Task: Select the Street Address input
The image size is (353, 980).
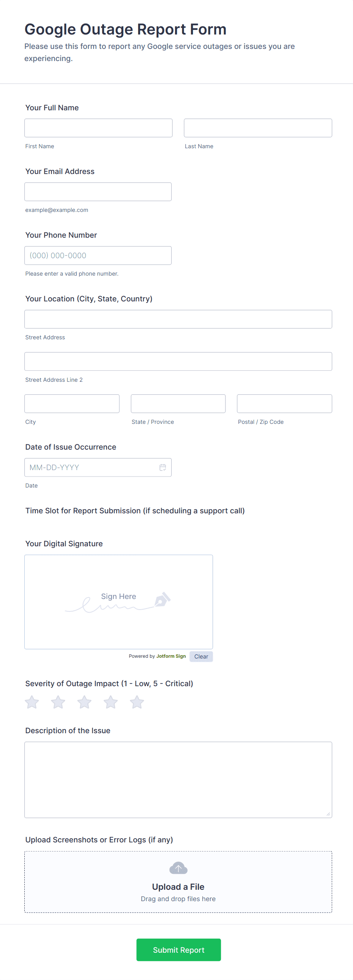Action: (178, 319)
